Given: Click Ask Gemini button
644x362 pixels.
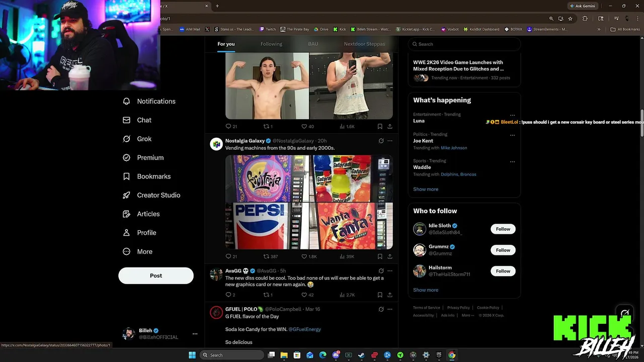Looking at the screenshot, I should click(582, 6).
